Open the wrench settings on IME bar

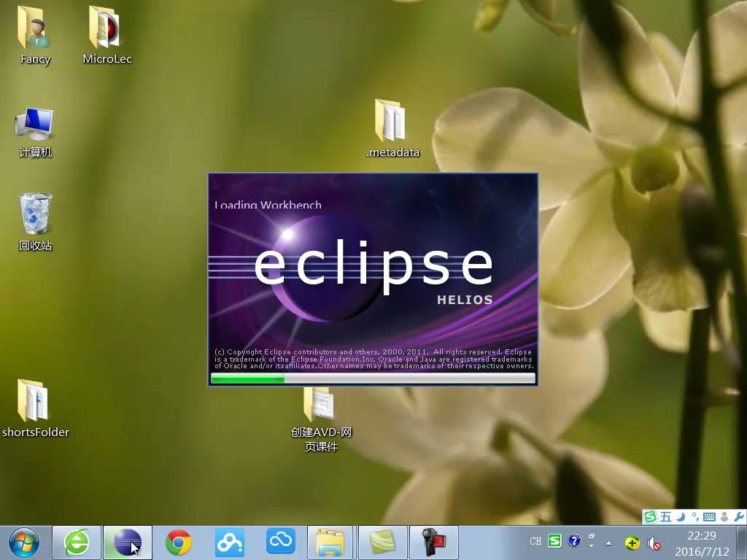pos(740,517)
